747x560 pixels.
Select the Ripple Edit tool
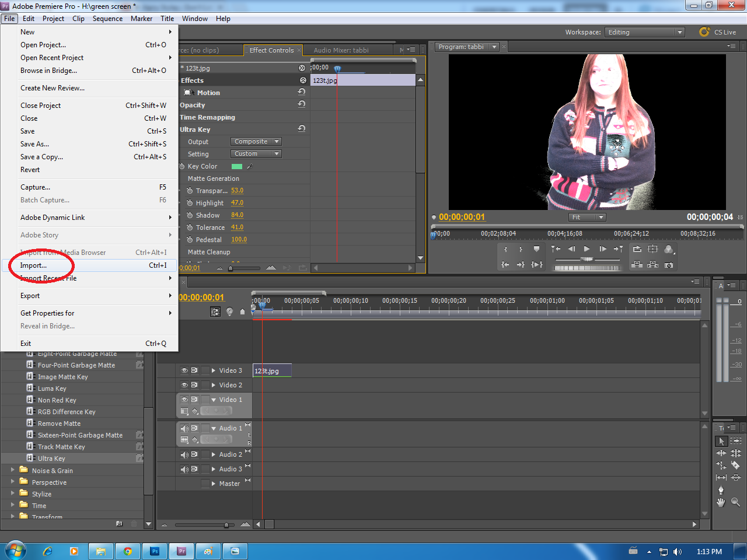(x=722, y=453)
